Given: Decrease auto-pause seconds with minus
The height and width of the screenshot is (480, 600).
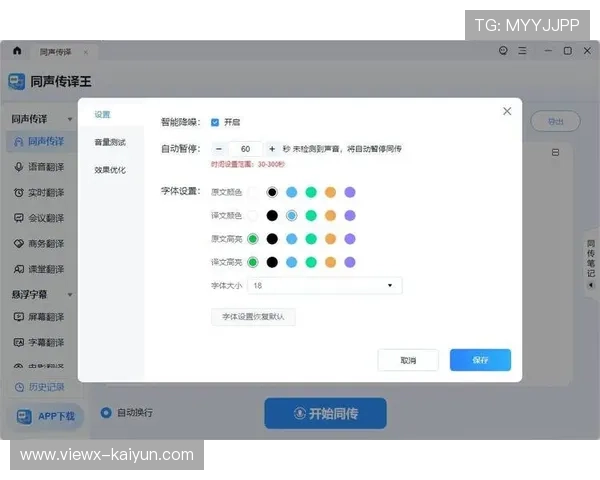Looking at the screenshot, I should (219, 149).
